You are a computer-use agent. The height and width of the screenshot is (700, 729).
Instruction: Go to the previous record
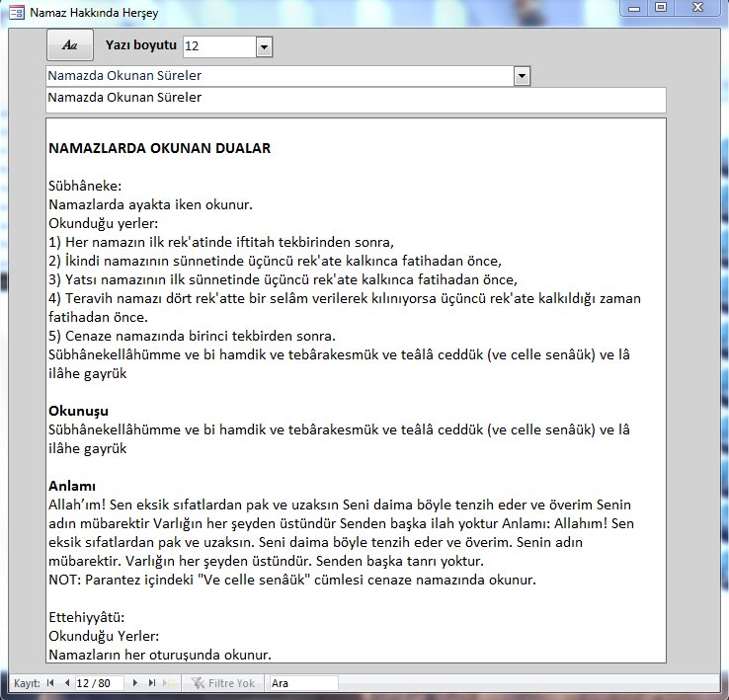[66, 683]
